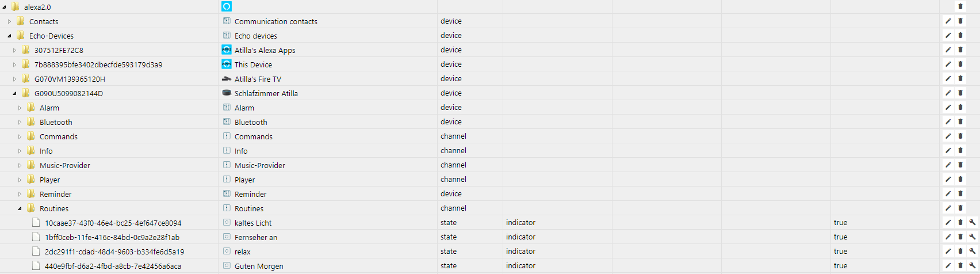Select the Music-Provider tree item
980x274 pixels.
pos(65,165)
